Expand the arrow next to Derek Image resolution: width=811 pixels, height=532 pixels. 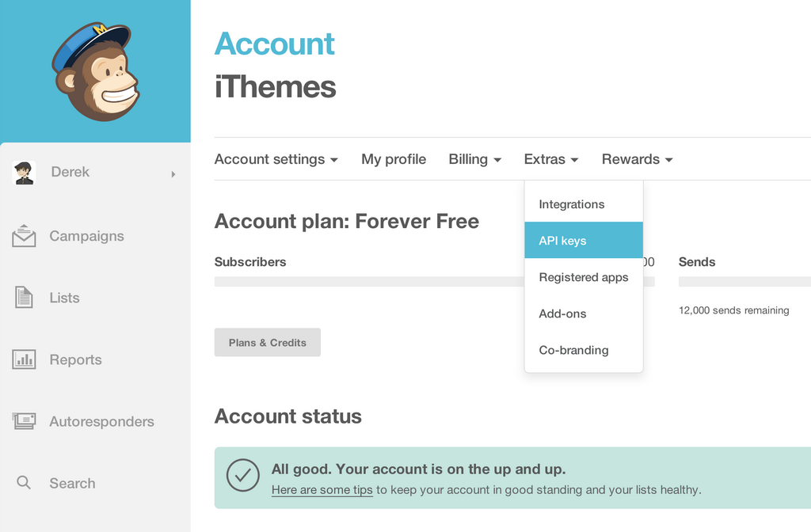click(173, 174)
